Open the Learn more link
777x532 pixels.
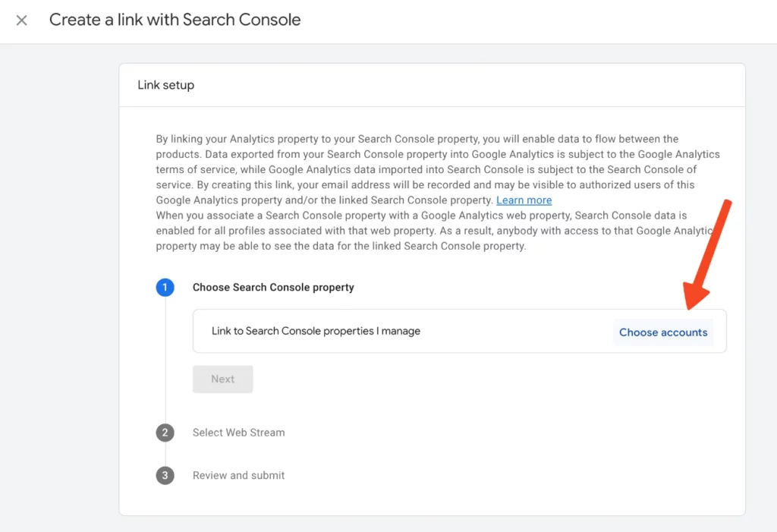[x=524, y=200]
